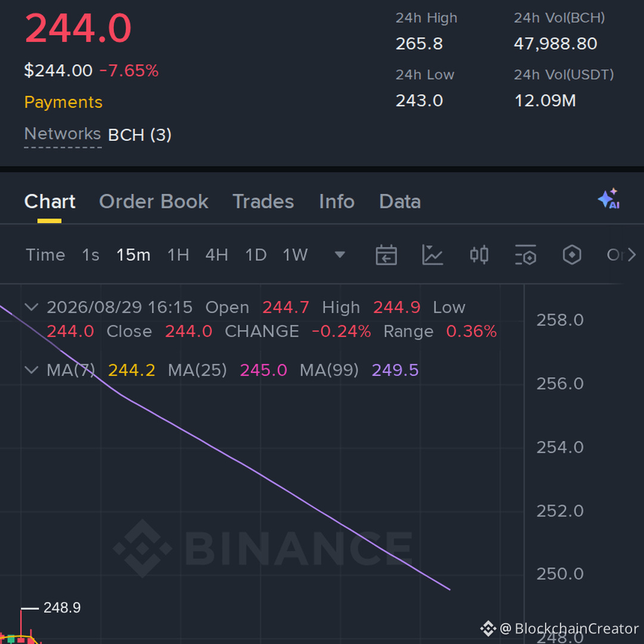Screen dimensions: 644x644
Task: Click the arrow to reveal more toolbar options
Action: 631,255
